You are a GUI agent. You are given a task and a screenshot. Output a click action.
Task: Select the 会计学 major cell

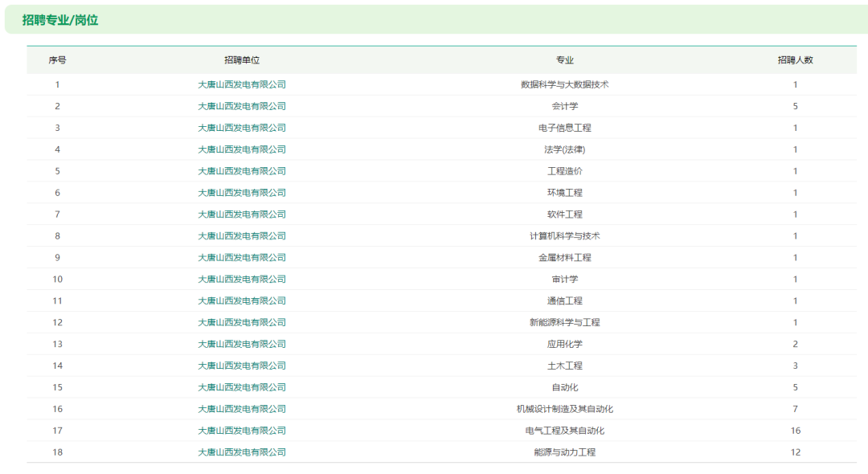pos(565,106)
